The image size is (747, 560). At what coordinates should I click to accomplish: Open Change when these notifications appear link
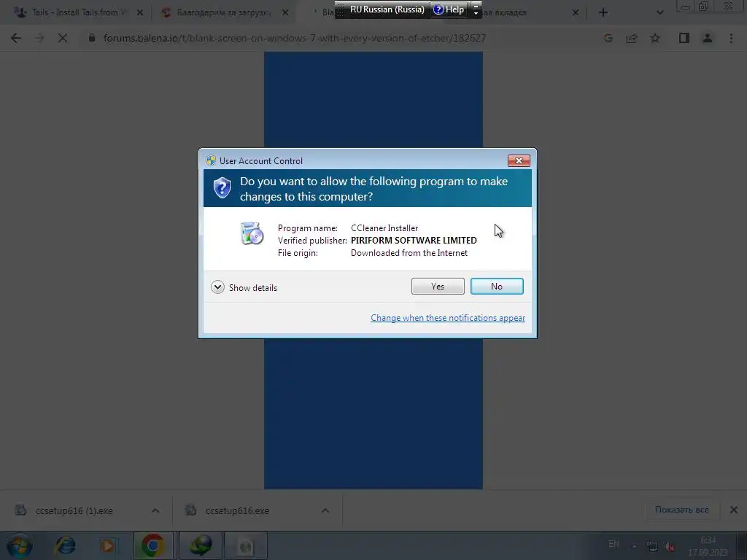click(448, 318)
